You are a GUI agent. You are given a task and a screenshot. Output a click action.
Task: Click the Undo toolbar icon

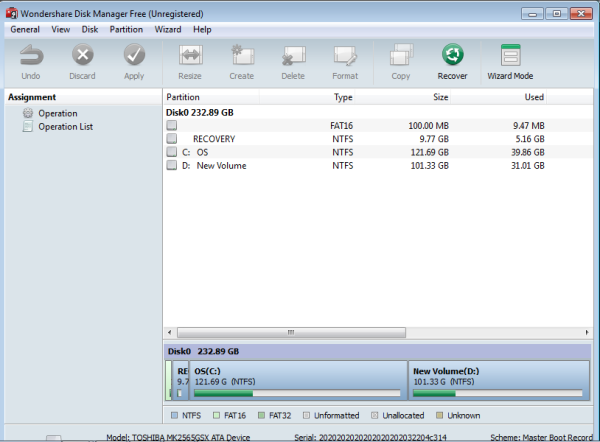(x=30, y=58)
